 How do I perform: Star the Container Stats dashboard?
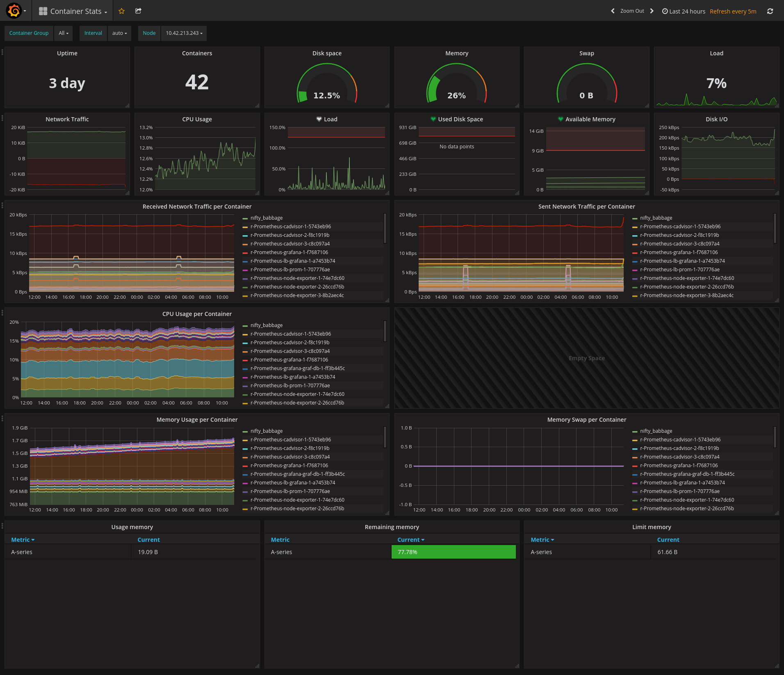(x=121, y=11)
